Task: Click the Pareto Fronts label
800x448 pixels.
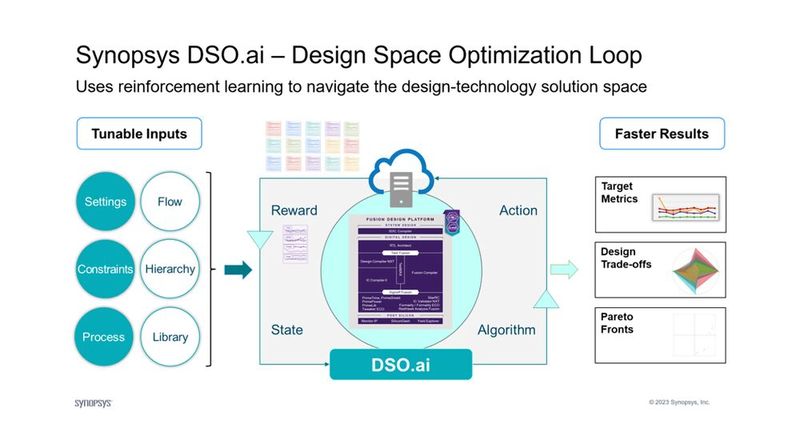Action: (617, 323)
